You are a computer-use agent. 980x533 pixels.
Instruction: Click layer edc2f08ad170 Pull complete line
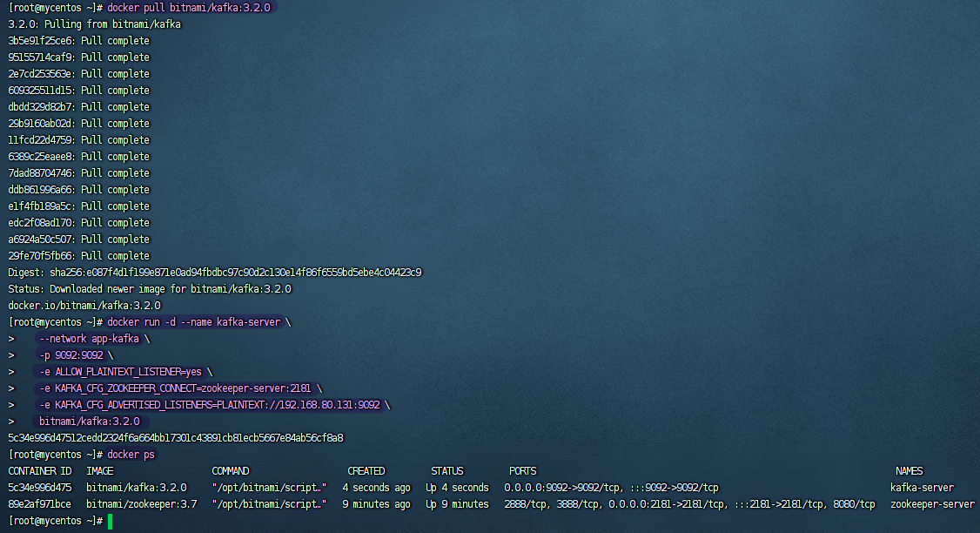(78, 223)
